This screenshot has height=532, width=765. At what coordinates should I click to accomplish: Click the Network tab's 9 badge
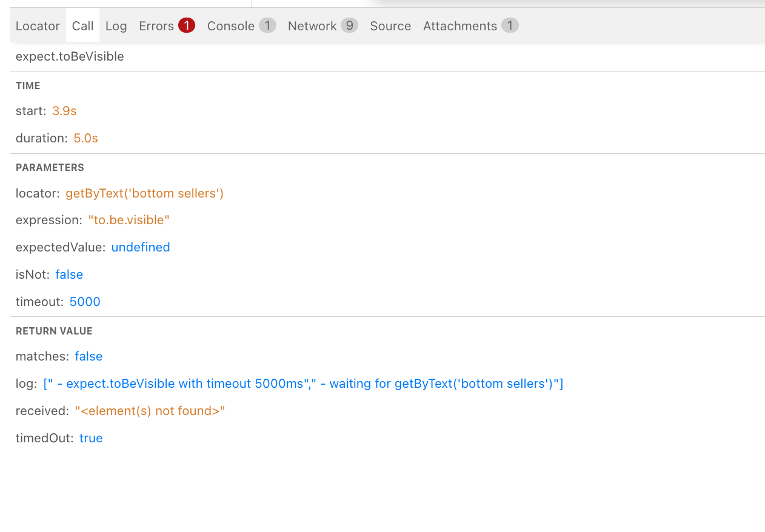coord(349,25)
